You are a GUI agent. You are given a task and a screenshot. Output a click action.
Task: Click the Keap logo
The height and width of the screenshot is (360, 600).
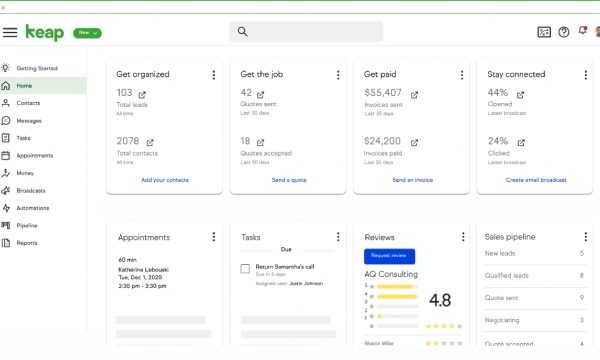coord(45,33)
